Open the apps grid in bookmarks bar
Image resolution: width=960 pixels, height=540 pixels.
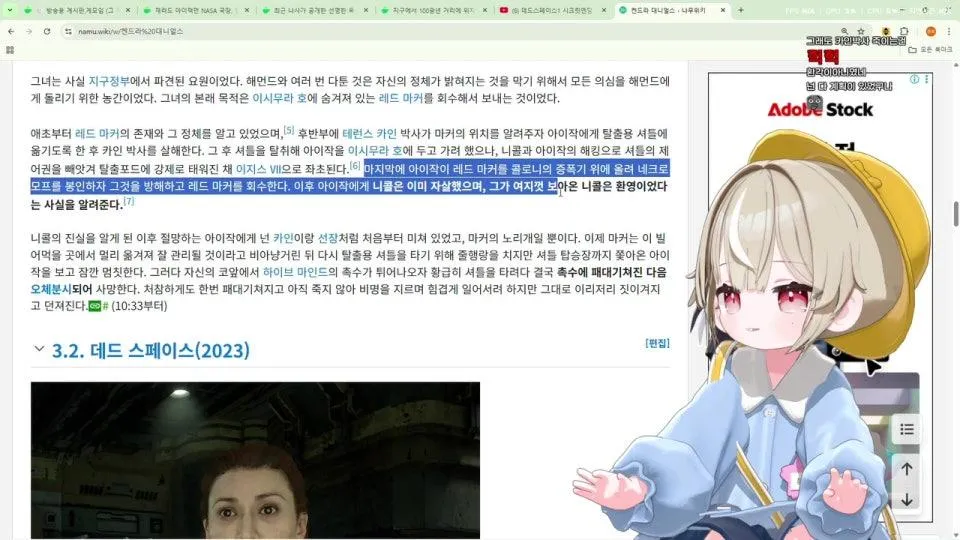point(10,50)
